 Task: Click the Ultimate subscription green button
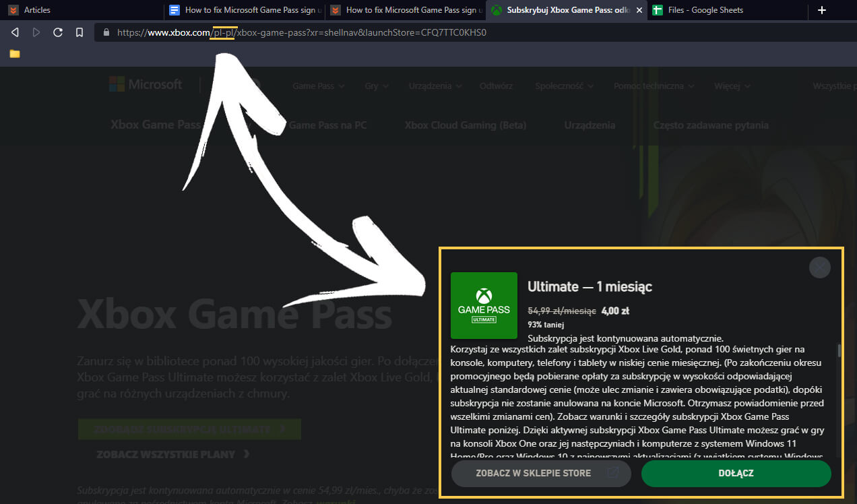[x=189, y=429]
